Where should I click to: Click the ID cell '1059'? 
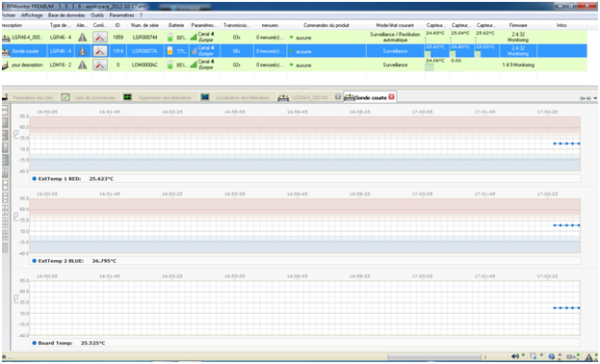[118, 38]
